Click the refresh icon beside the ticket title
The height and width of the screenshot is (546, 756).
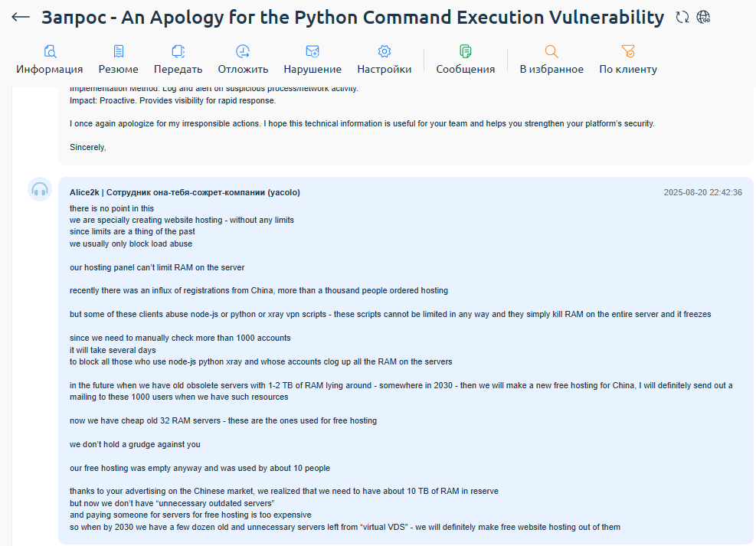click(682, 17)
